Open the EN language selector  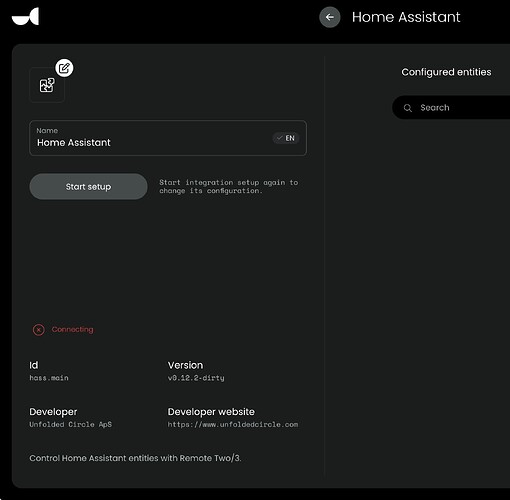[x=286, y=138]
